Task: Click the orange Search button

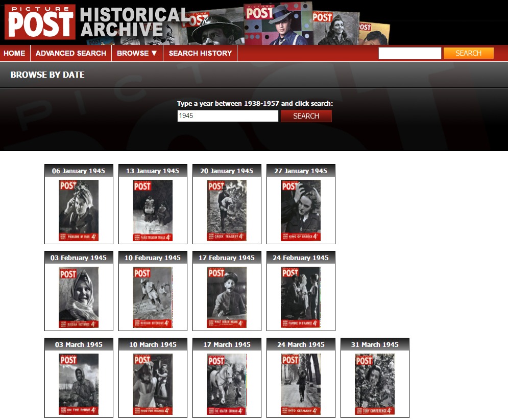Action: pos(469,53)
